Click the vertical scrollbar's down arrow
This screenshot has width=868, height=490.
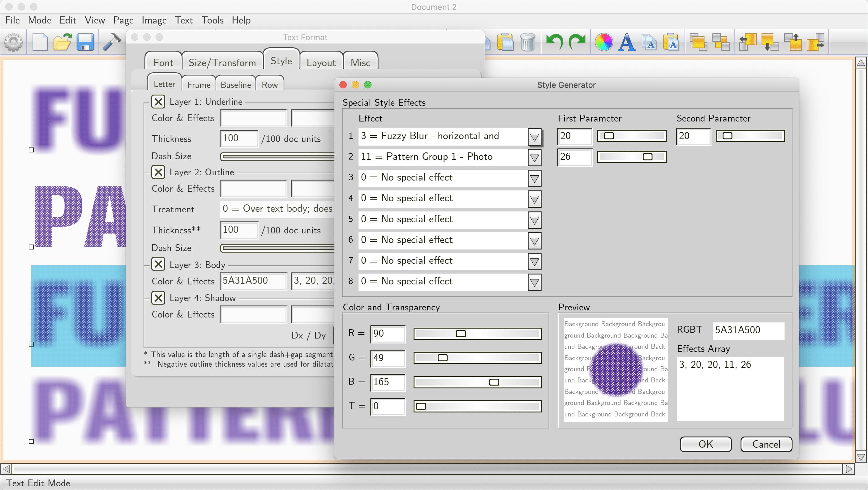pos(861,457)
